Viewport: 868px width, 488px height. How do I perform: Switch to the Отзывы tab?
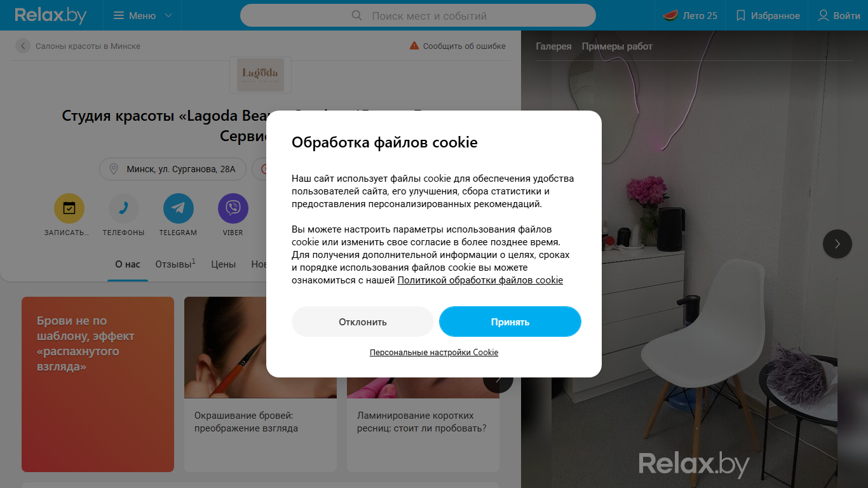tap(175, 264)
